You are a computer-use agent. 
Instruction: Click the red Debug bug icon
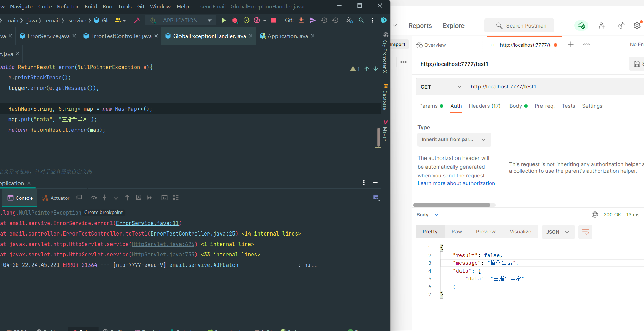235,21
